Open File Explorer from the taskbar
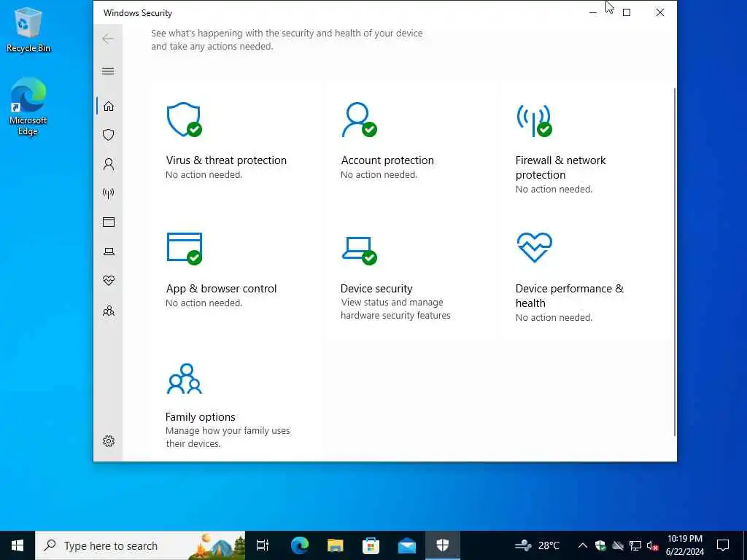 pyautogui.click(x=336, y=545)
